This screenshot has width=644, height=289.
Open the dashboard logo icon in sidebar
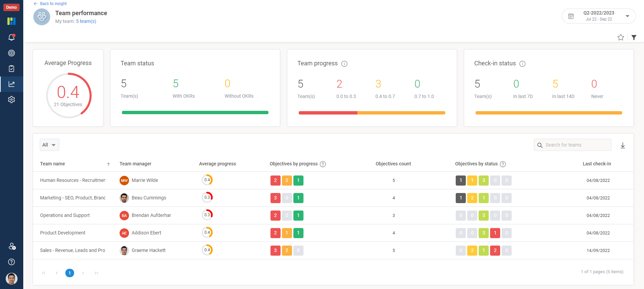11,21
